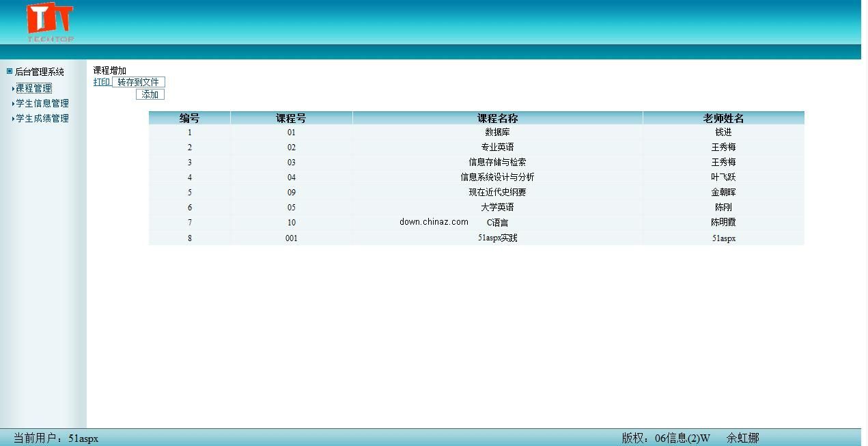868x446 pixels.
Task: Select the course name 51aspx实践
Action: coord(498,238)
